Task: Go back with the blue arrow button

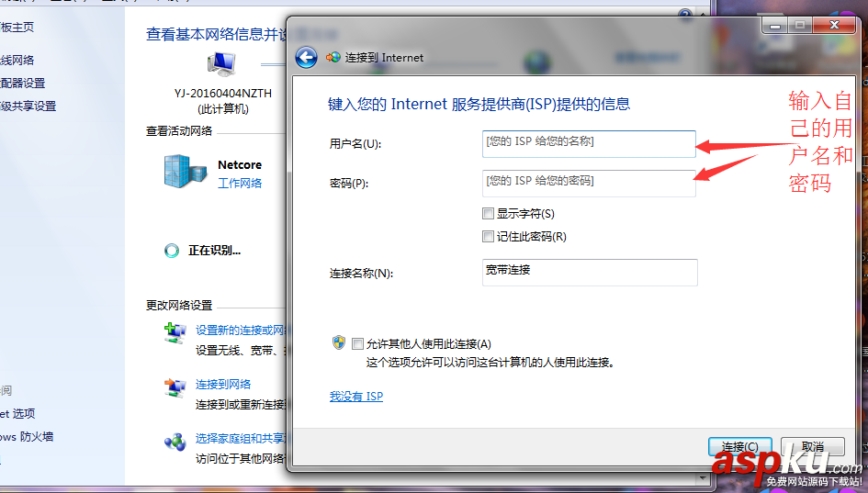Action: (306, 58)
